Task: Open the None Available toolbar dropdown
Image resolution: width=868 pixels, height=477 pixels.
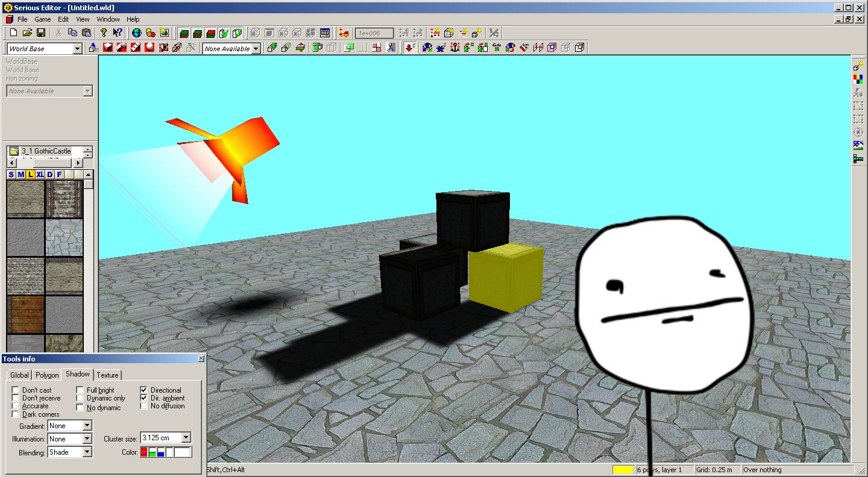Action: point(256,49)
